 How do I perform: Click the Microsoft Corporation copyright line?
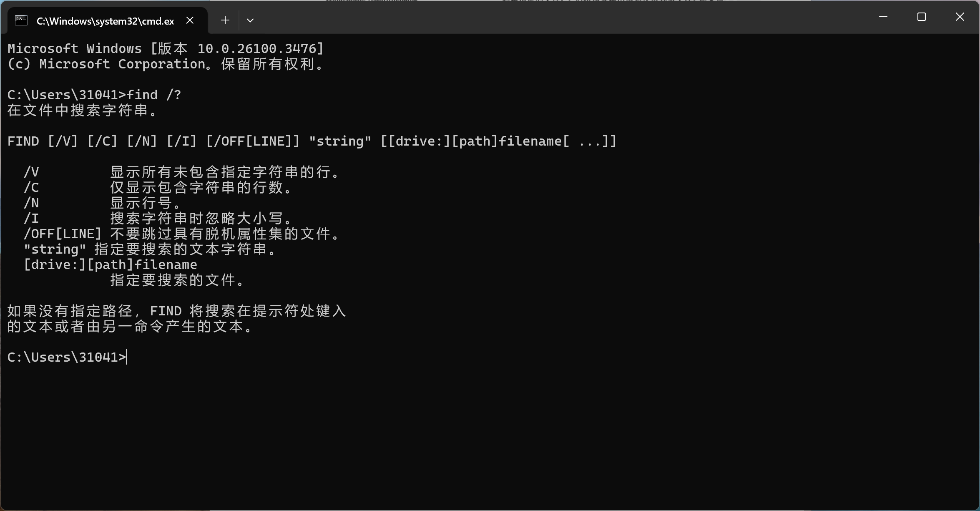(x=166, y=64)
